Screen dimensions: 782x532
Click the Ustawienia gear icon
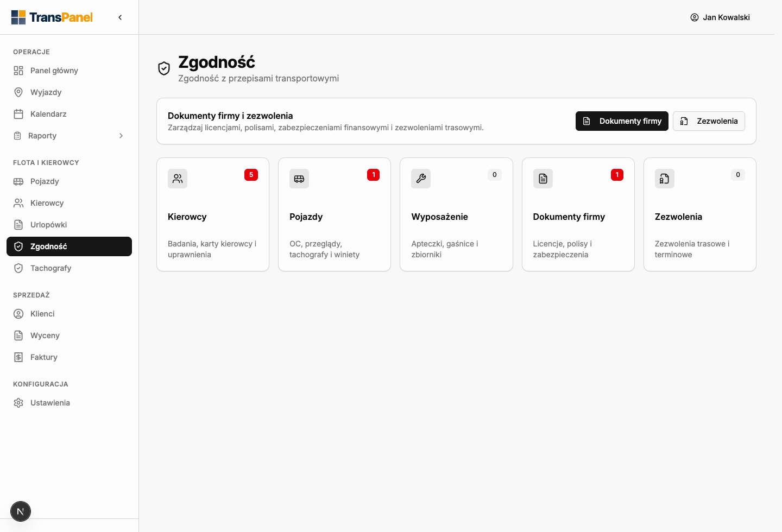click(x=18, y=403)
